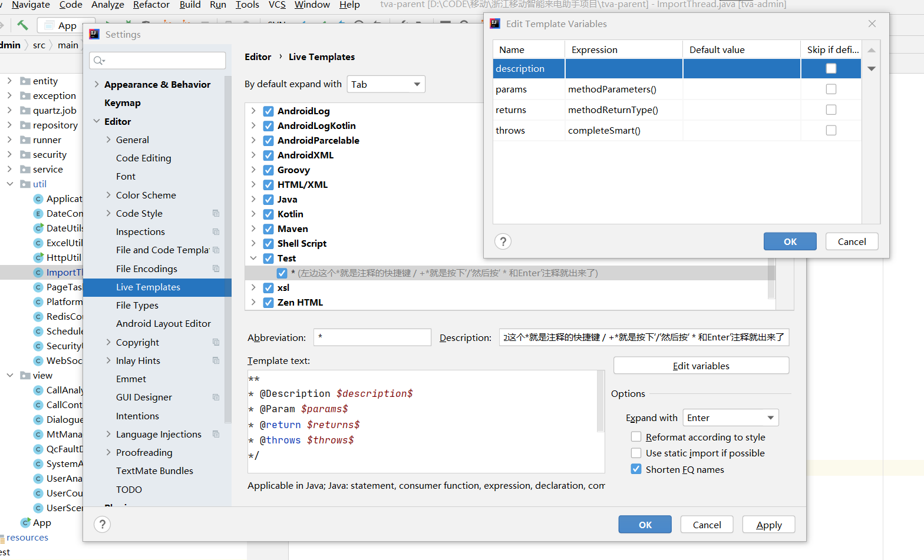This screenshot has height=560, width=924.
Task: Toggle Skip if defined for returns variable
Action: 831,110
